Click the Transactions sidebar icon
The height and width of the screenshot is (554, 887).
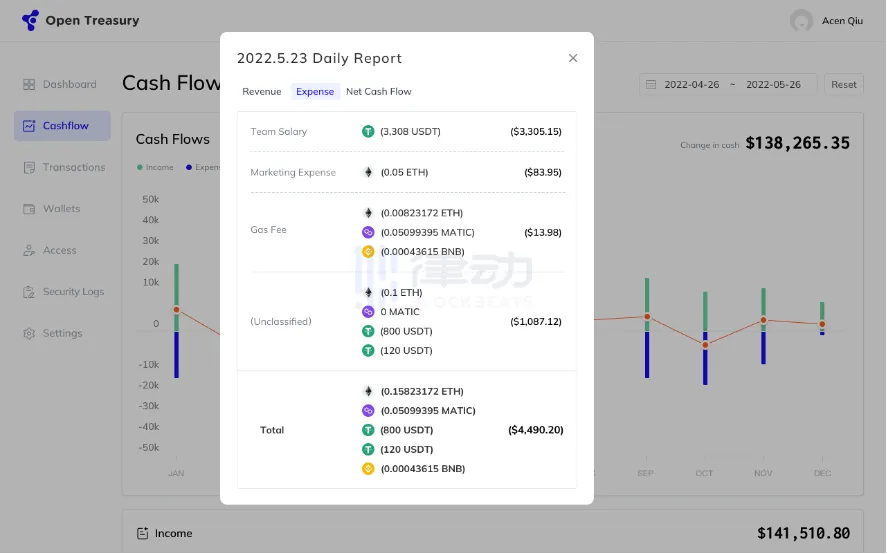(x=29, y=168)
